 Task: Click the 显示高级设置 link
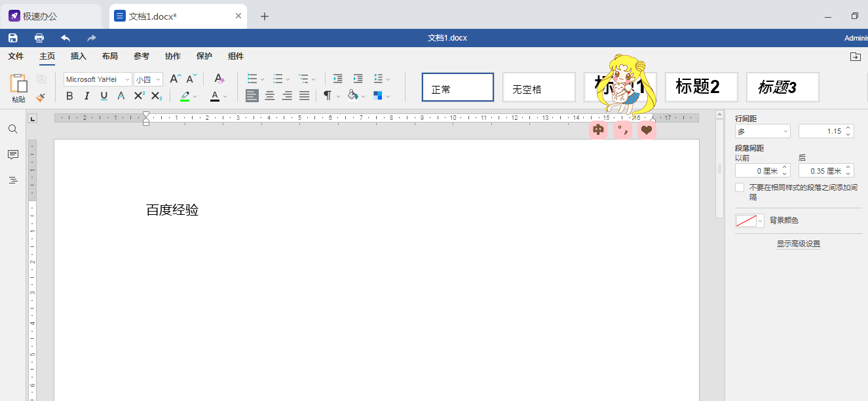click(798, 244)
